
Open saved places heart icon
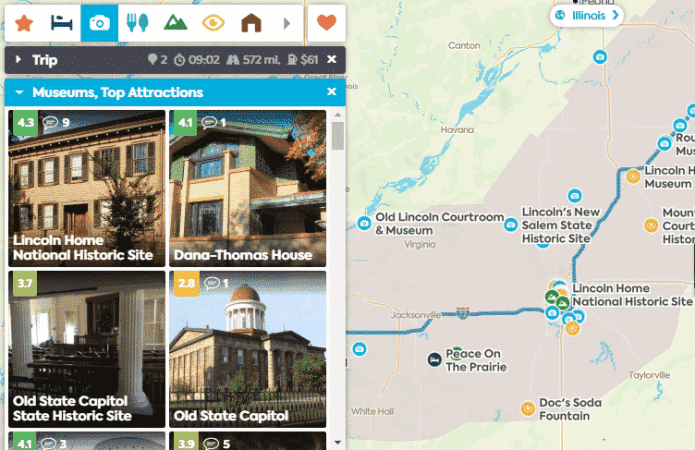(x=327, y=23)
